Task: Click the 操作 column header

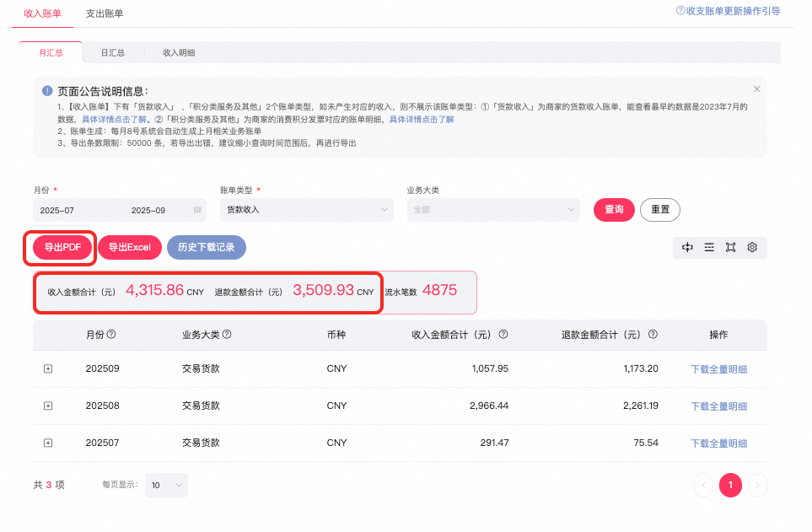Action: coord(718,336)
